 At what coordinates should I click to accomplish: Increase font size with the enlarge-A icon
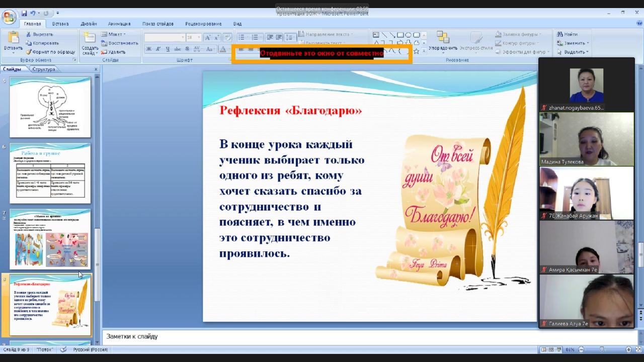pos(207,38)
